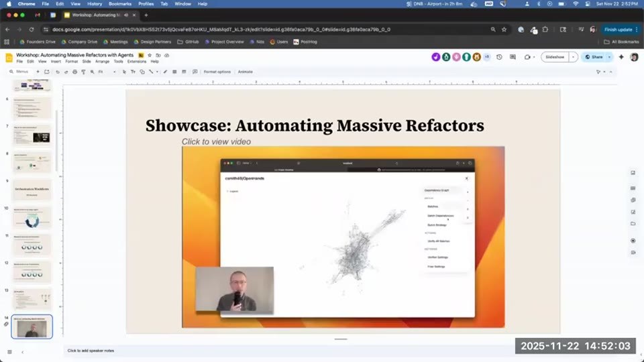
Task: Select the paint format tool
Action: click(83, 72)
